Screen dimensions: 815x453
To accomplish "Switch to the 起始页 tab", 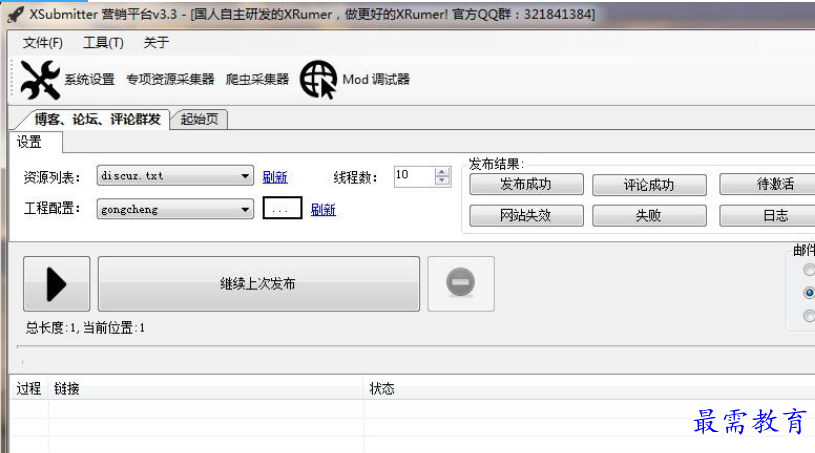I will [x=199, y=119].
